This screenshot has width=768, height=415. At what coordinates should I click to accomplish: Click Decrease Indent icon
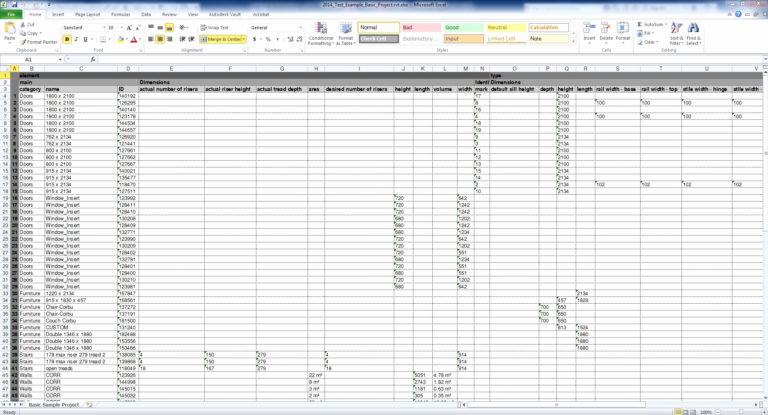pyautogui.click(x=182, y=39)
